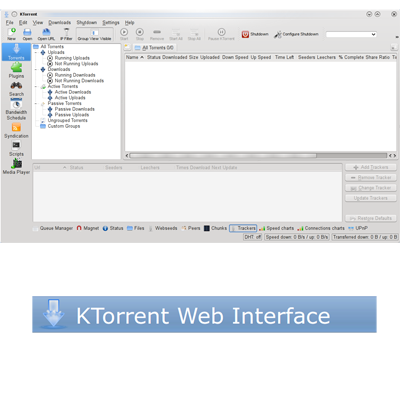Image resolution: width=400 pixels, height=400 pixels.
Task: Open the Syndication sidebar section
Action: (x=16, y=130)
